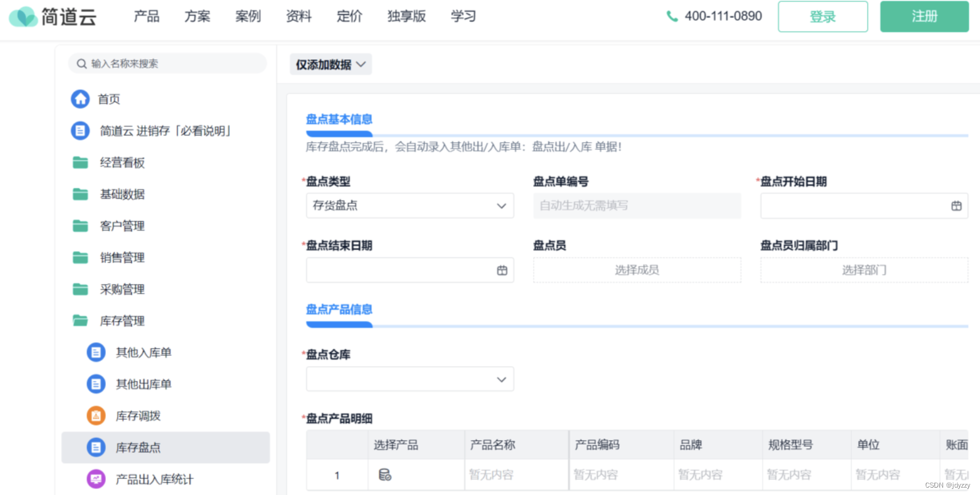Click the phone icon next to 400-111-0890

[x=672, y=17]
